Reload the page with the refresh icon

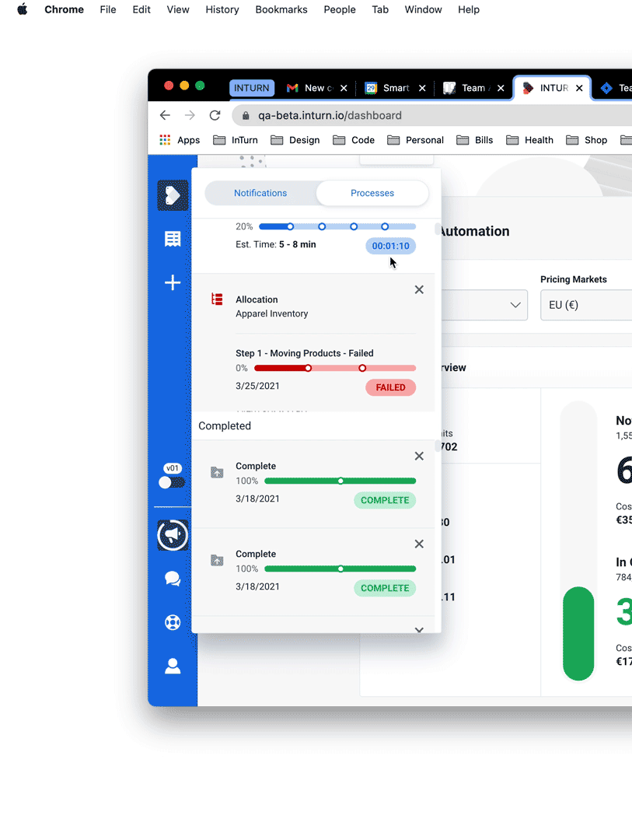[215, 114]
